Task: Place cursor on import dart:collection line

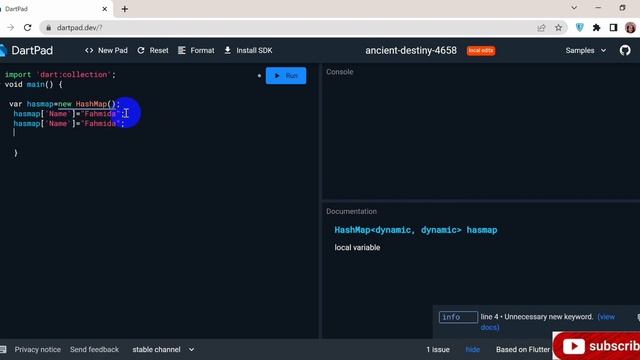Action: click(x=60, y=75)
